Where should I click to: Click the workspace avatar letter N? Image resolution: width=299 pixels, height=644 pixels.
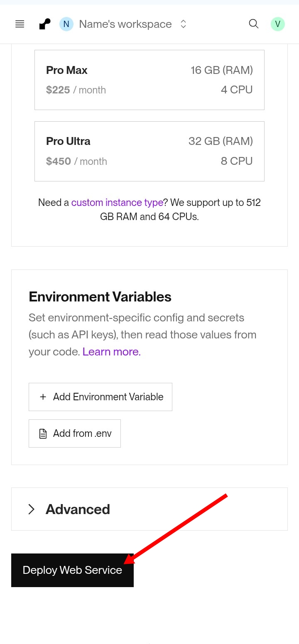click(x=66, y=24)
